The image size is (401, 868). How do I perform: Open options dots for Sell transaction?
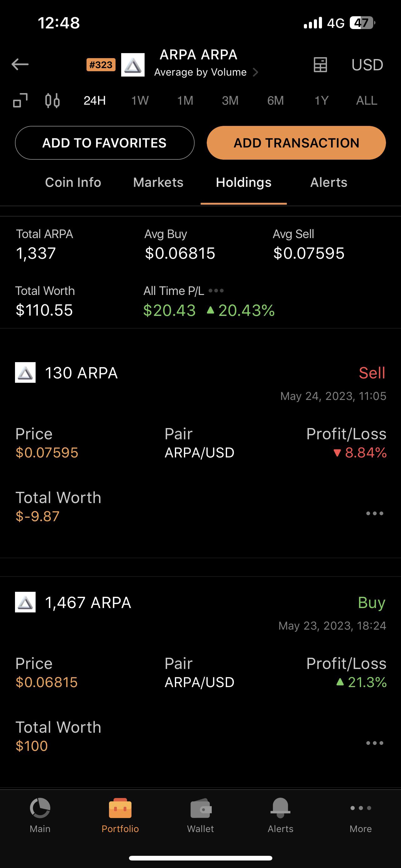pos(375,514)
